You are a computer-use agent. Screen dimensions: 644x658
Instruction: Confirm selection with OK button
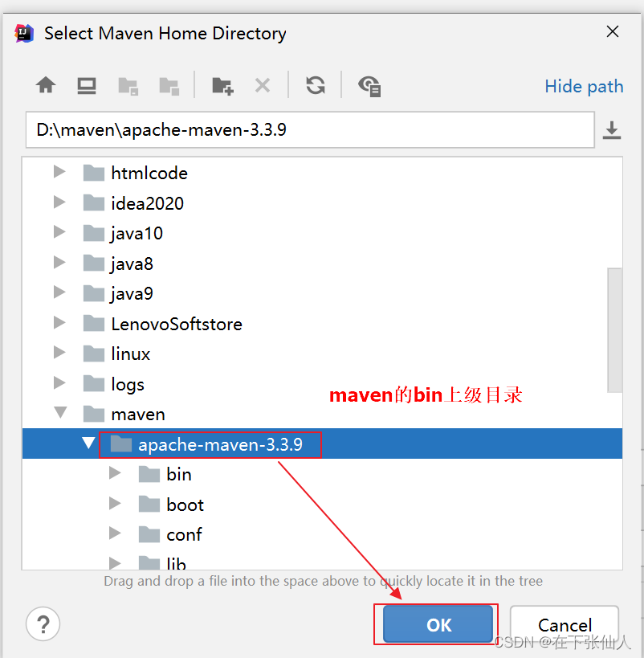(438, 624)
